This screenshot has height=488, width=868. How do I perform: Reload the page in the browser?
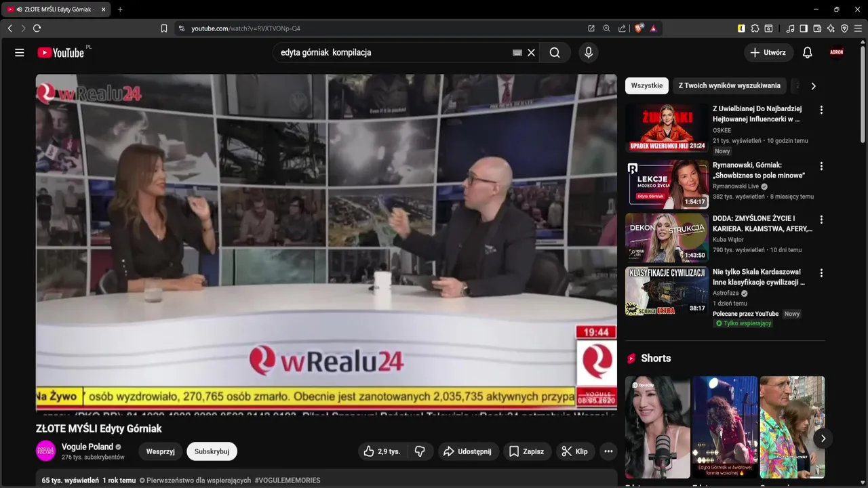click(x=37, y=28)
